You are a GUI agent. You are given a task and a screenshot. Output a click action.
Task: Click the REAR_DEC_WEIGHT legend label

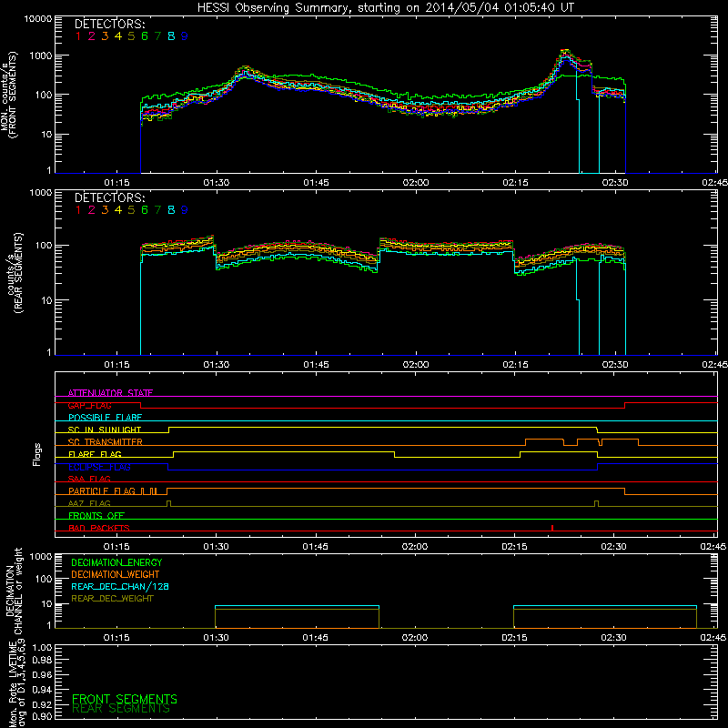(112, 599)
